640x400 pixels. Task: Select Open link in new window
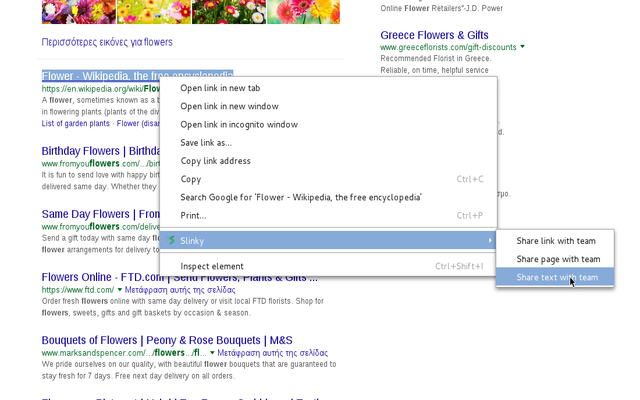[328, 106]
